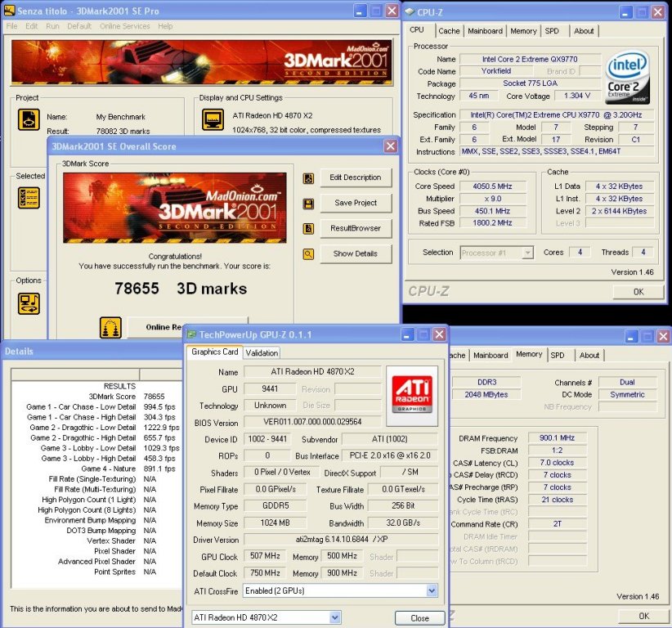
Task: Switch to Mainboard tab in lower CPU-Z window
Action: (491, 356)
